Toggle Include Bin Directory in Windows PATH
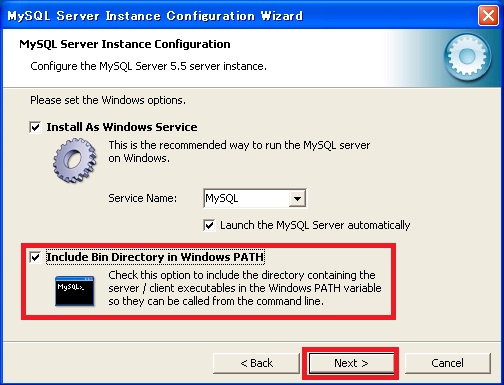Screen dimensions: 504x385 [x=35, y=257]
